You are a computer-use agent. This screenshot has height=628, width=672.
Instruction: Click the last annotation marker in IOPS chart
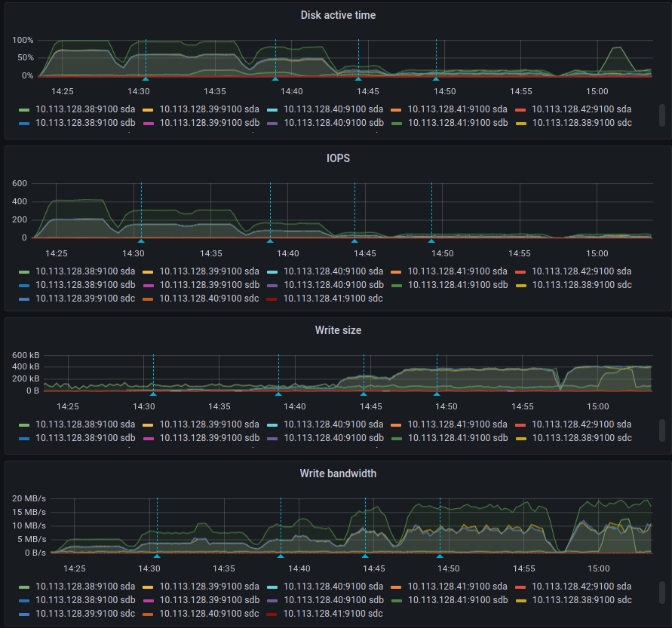click(x=431, y=241)
